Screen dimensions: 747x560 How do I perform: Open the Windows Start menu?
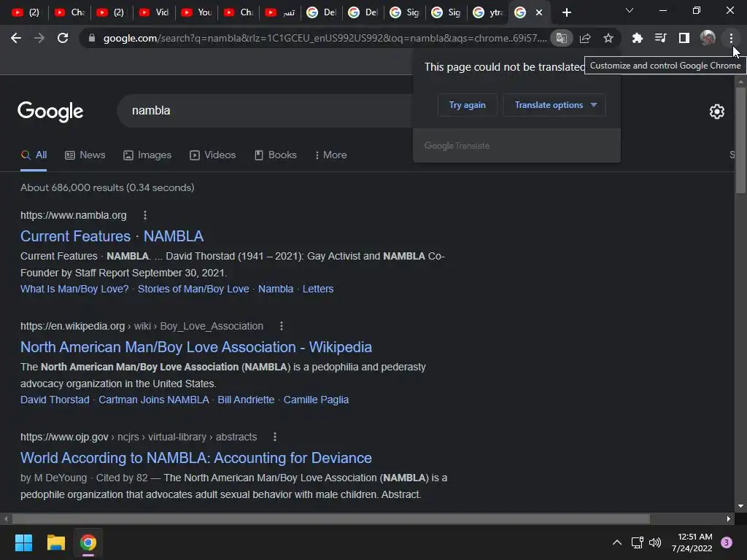coord(23,542)
